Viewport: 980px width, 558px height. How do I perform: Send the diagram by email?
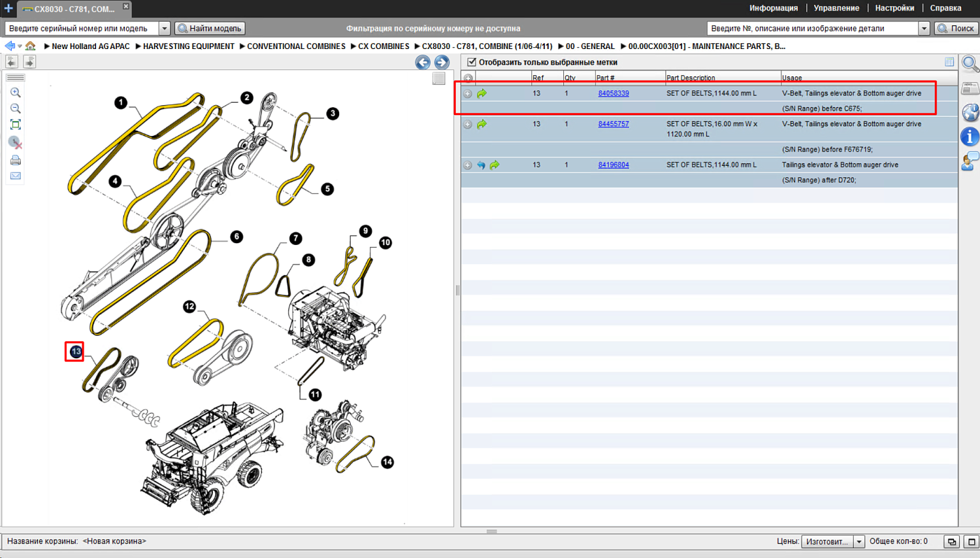pyautogui.click(x=16, y=176)
